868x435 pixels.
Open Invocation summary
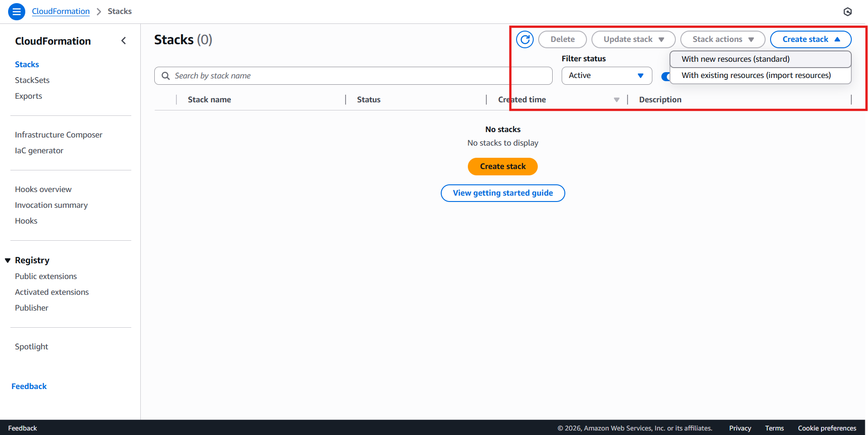coord(51,205)
